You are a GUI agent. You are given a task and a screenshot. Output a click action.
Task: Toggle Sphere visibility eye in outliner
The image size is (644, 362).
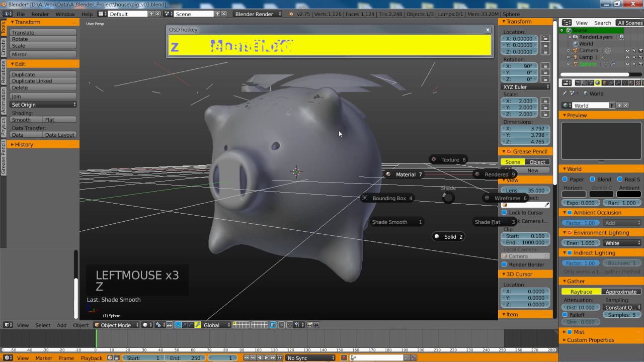coord(627,64)
